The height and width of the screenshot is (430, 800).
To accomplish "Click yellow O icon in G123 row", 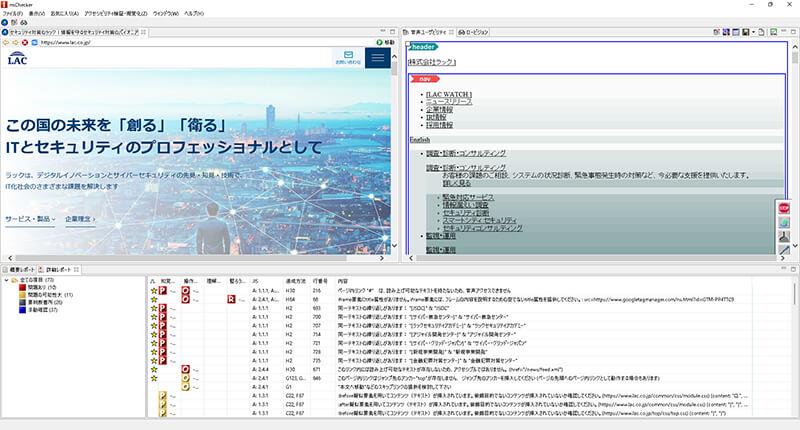I will (186, 378).
